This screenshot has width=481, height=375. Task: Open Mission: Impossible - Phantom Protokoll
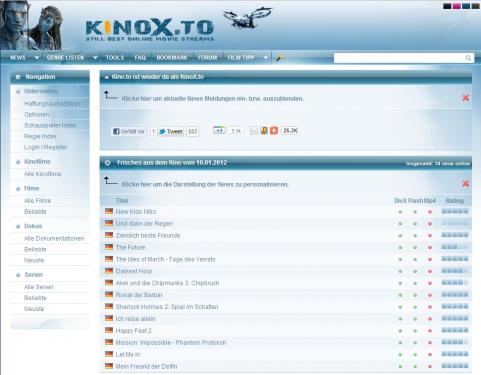coord(171,342)
